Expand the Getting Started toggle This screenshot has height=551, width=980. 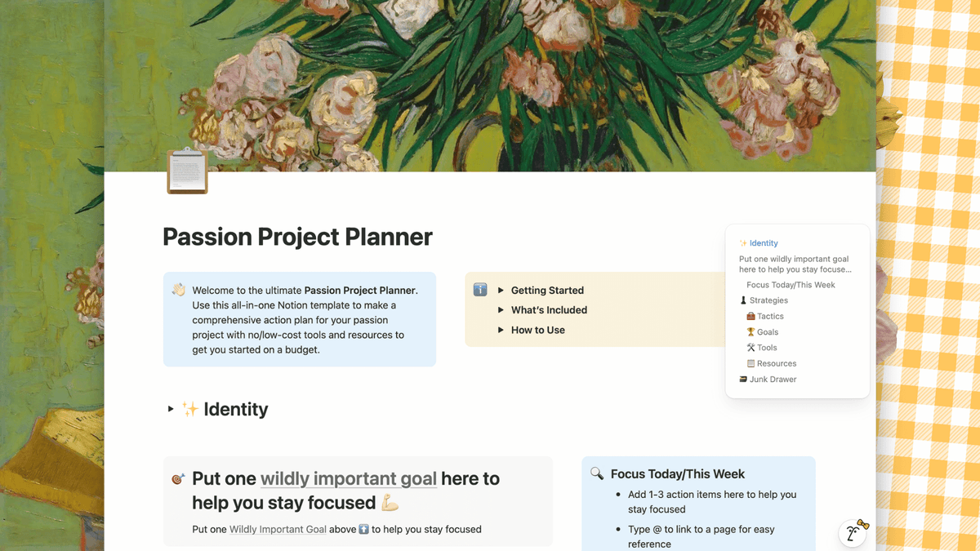(501, 291)
